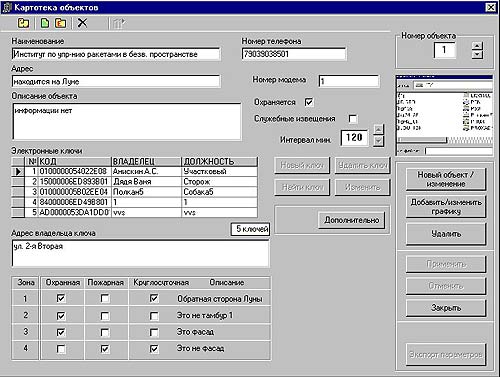
Task: Click the green new document toolbar icon
Action: (45, 23)
